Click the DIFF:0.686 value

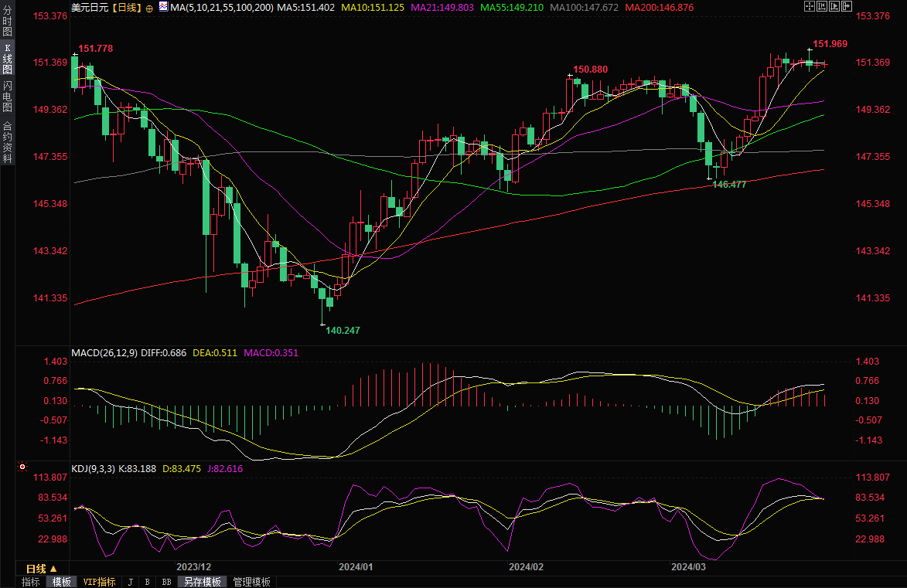tap(164, 352)
